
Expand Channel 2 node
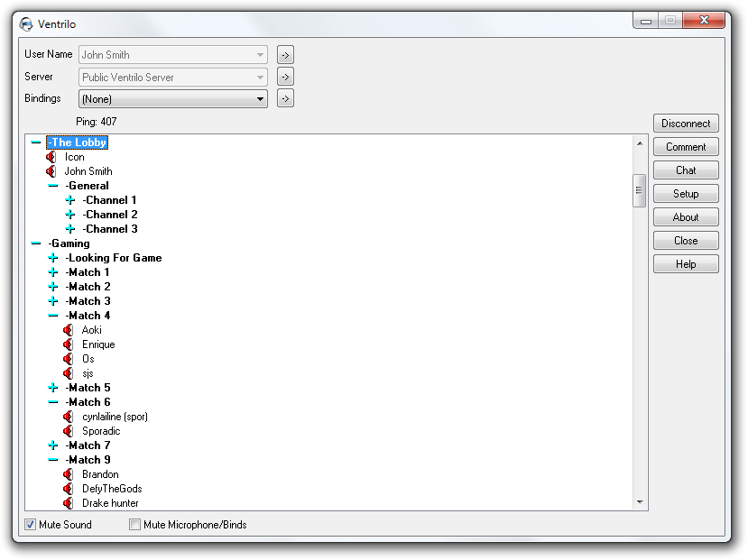(70, 215)
